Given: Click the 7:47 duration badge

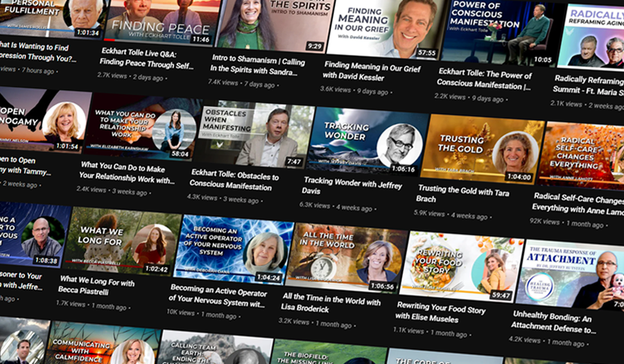Looking at the screenshot, I should 294,162.
